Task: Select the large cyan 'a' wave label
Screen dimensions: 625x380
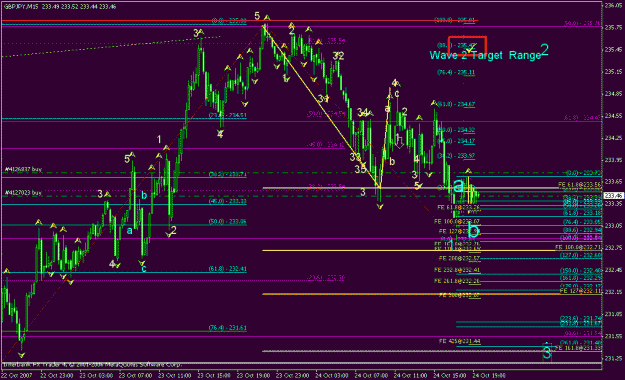Action: coord(459,185)
